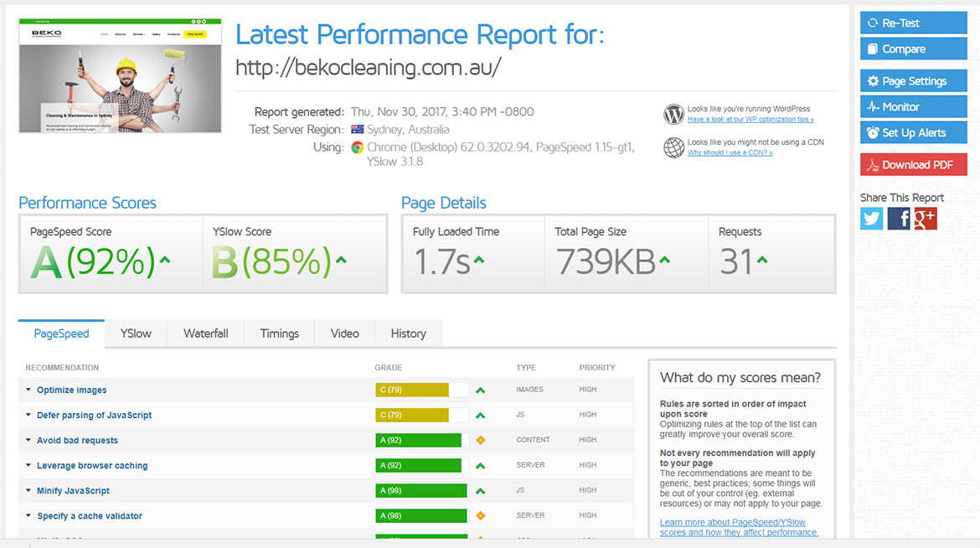Click the A (98) grade bar for cache validator
Screen dimensions: 980x548
point(422,515)
